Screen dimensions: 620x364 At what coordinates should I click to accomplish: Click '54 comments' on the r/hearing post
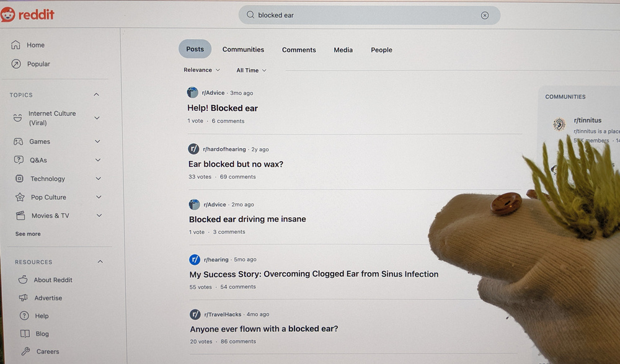[x=238, y=287]
